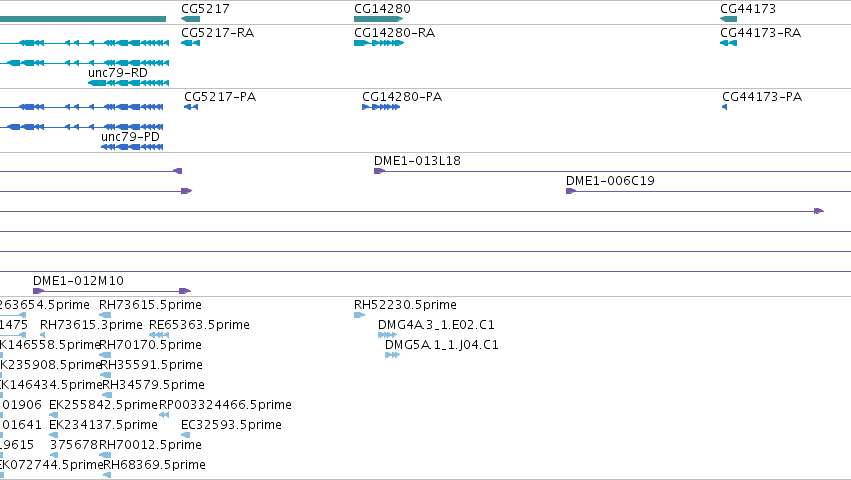Click the RH52230.5prime EST glyph

(359, 315)
